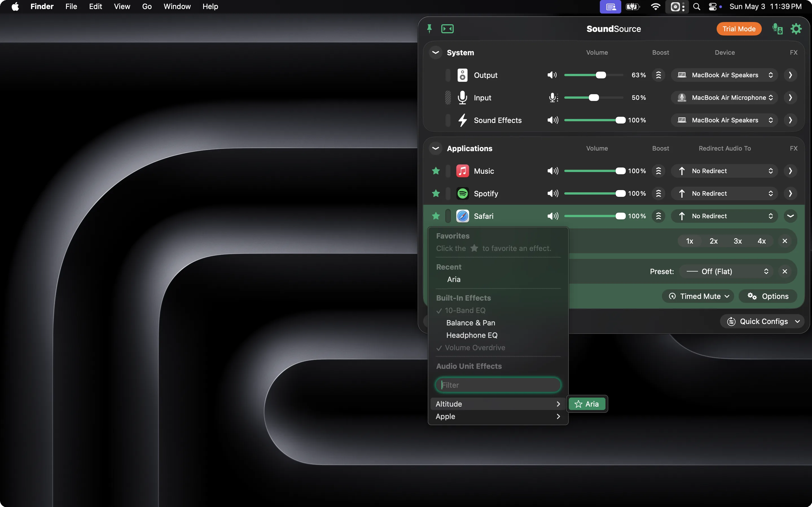Image resolution: width=812 pixels, height=507 pixels.
Task: Expand Sound Effects FX with its chevron
Action: coord(790,120)
